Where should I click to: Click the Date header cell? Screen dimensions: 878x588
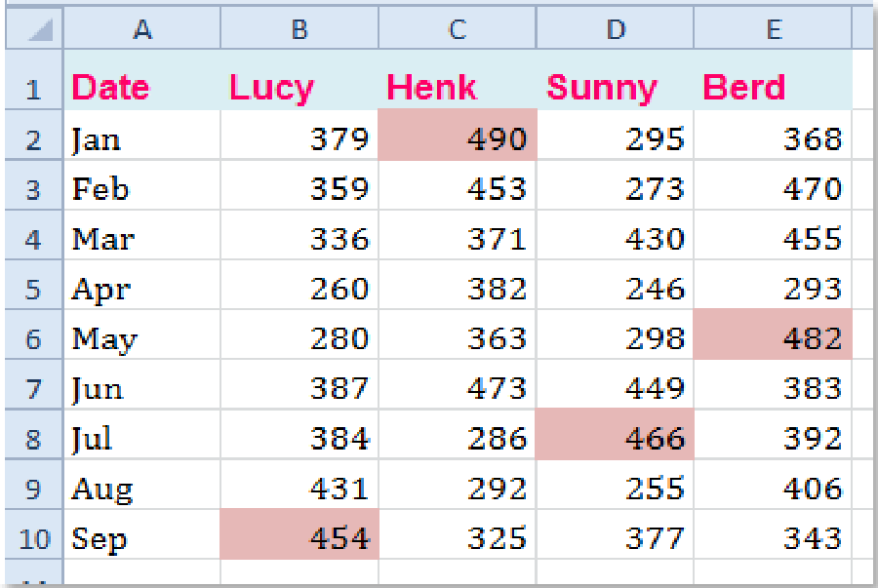[x=142, y=79]
